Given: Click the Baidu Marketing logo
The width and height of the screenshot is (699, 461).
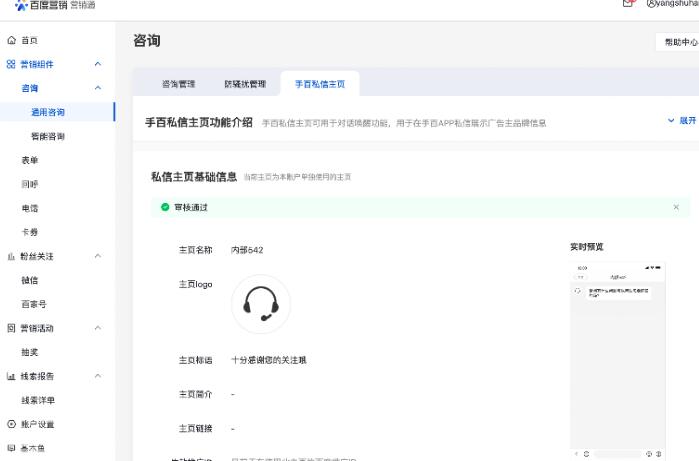Looking at the screenshot, I should pyautogui.click(x=50, y=5).
